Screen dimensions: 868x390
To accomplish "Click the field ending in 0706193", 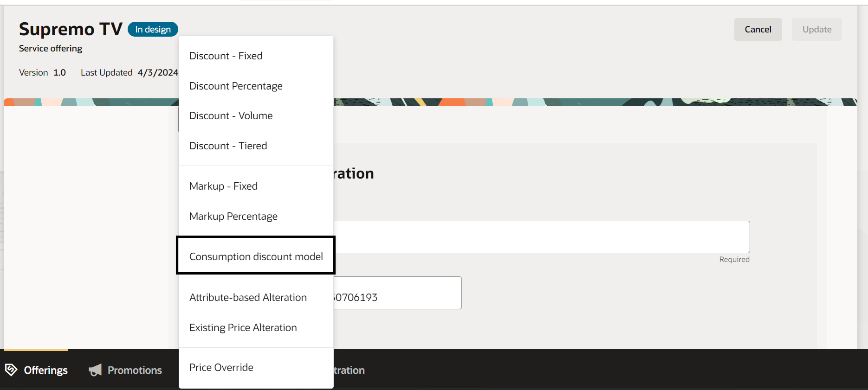I will [397, 293].
